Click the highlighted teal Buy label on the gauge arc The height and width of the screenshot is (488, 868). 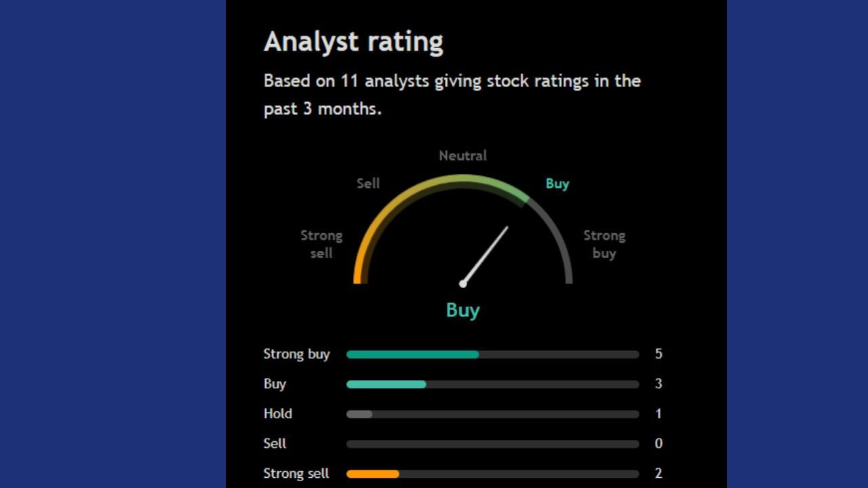coord(557,184)
